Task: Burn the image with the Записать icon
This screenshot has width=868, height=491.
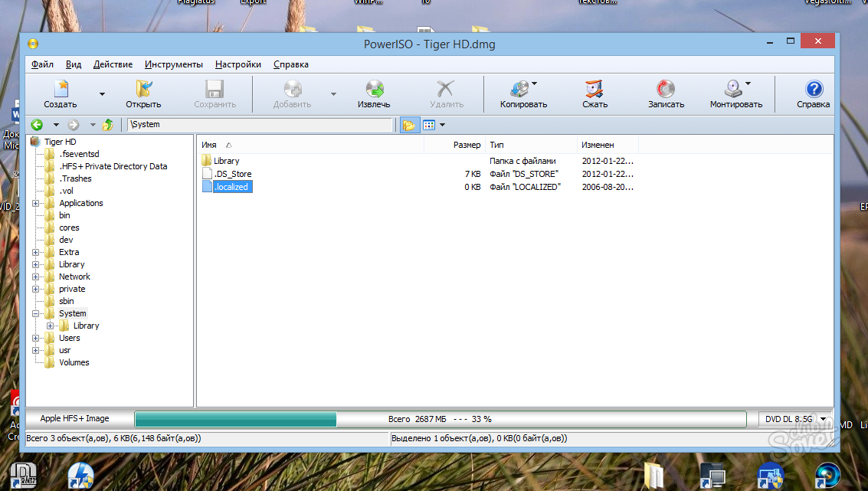Action: click(x=666, y=89)
